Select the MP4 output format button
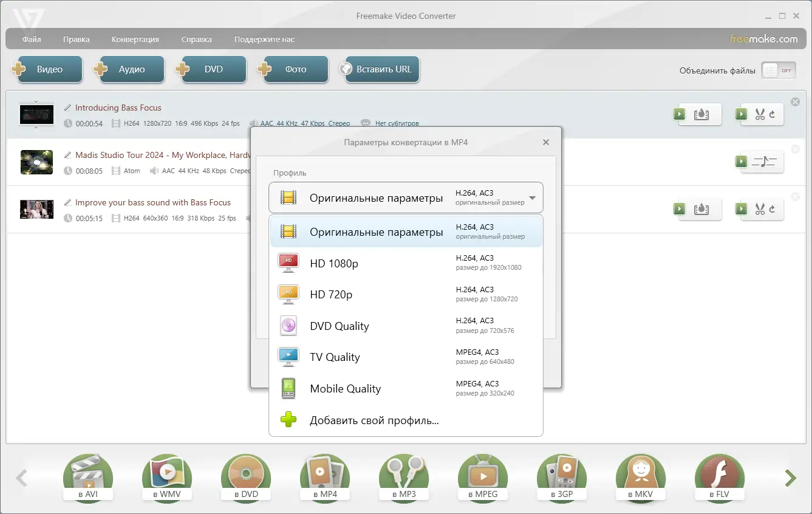 pyautogui.click(x=325, y=478)
